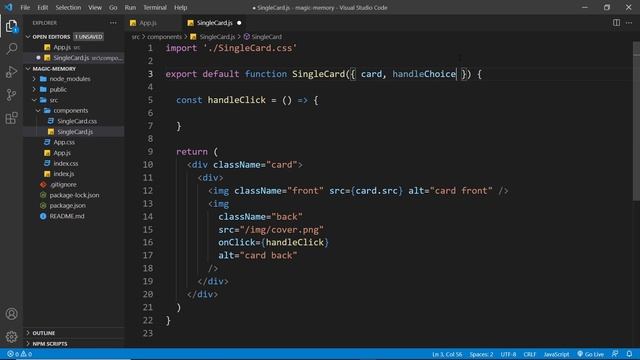Click components breadcrumb segment

click(164, 37)
